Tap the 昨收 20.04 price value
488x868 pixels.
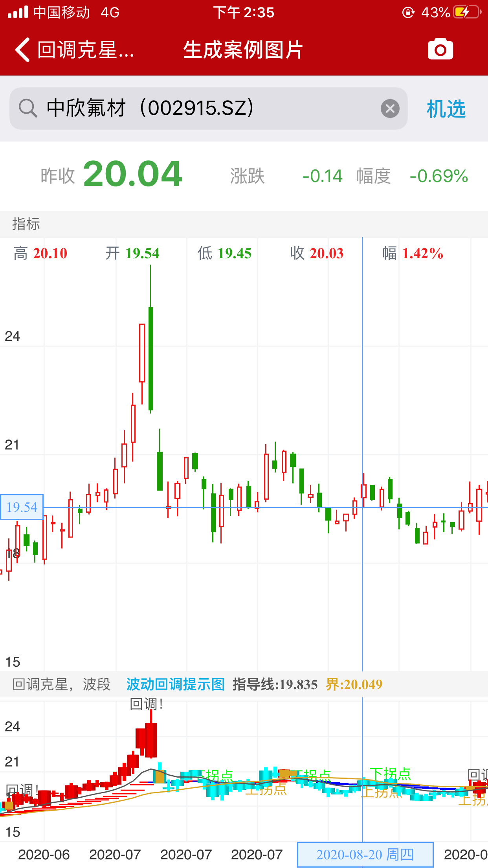[x=132, y=174]
